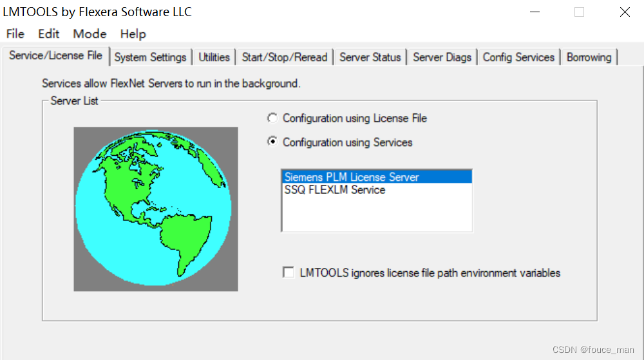The image size is (644, 360).
Task: Enable LMTOOLS ignores license file path checkbox
Action: (289, 272)
